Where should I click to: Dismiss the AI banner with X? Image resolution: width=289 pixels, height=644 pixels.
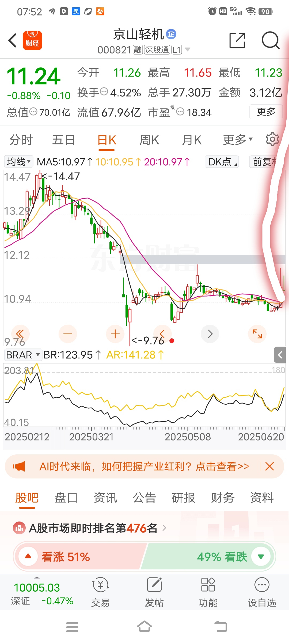(269, 466)
